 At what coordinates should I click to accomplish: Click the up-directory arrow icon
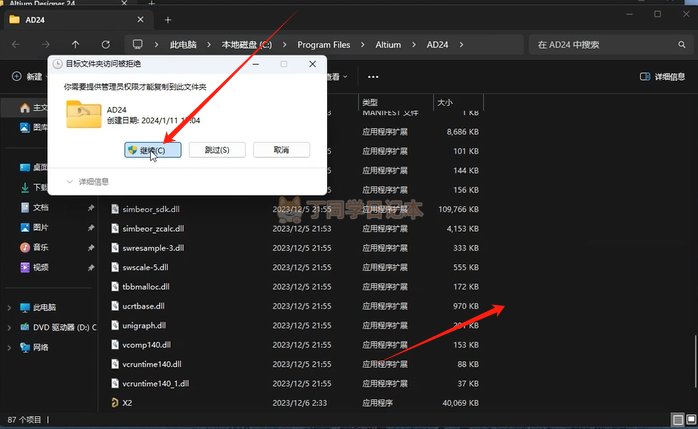(x=76, y=45)
